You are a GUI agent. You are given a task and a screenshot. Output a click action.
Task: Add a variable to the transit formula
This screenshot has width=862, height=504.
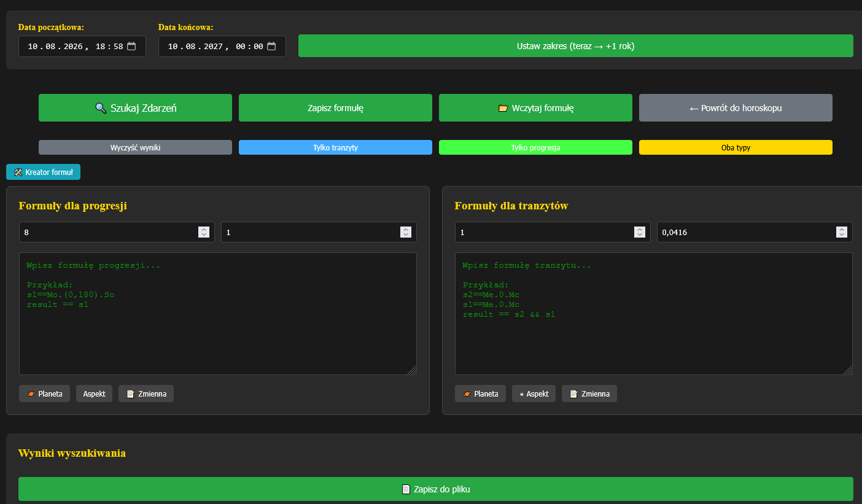tap(589, 394)
